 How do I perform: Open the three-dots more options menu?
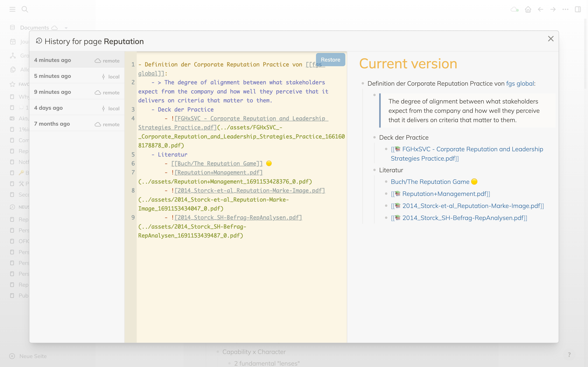click(x=565, y=10)
